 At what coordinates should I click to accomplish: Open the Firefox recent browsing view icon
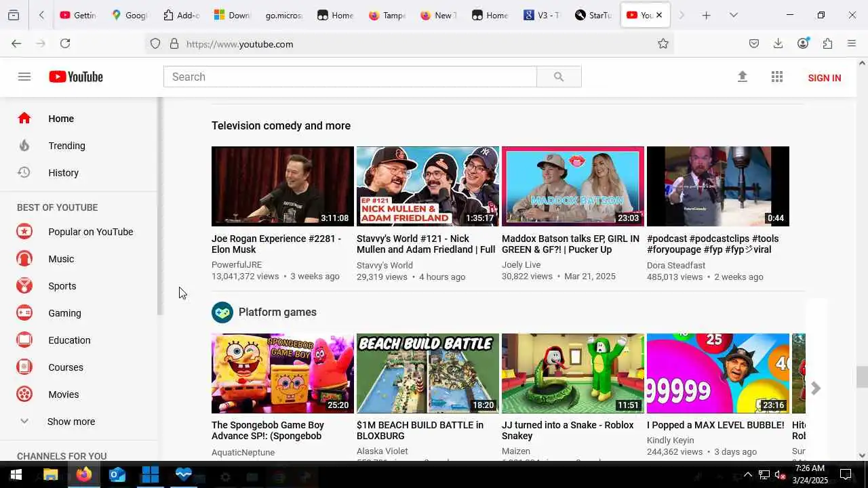click(x=14, y=15)
